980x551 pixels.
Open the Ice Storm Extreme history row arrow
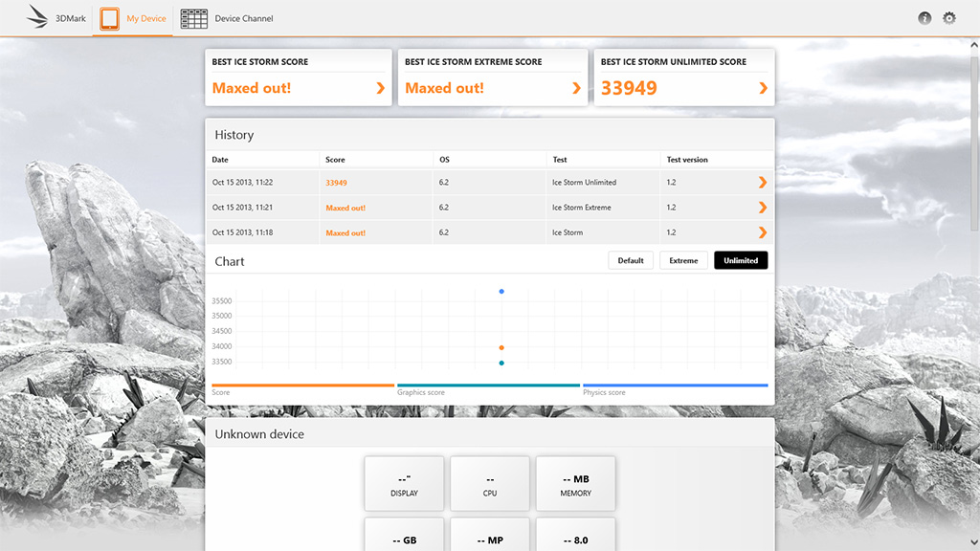point(763,208)
